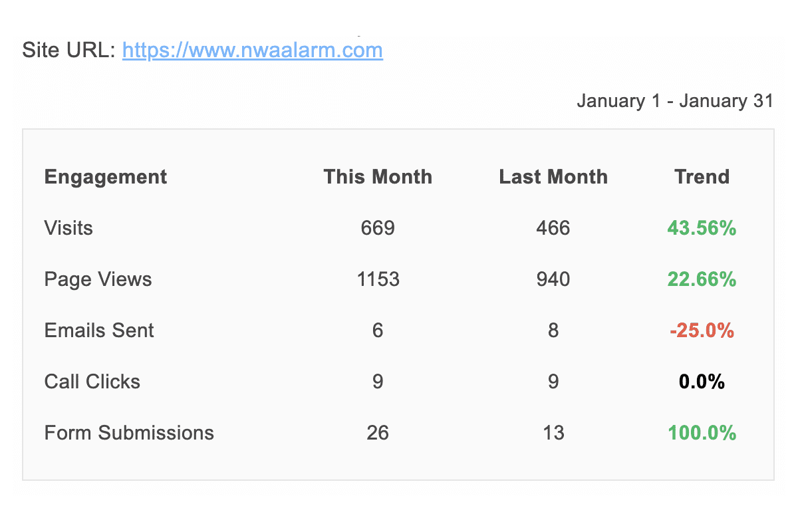Select the Form Submissions row label
The height and width of the screenshot is (532, 798).
tap(129, 433)
